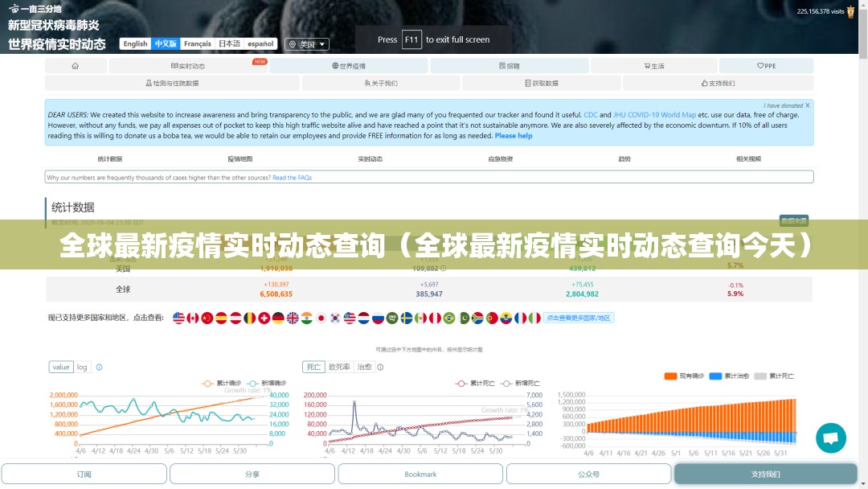Open the 实时动态 section with NEW badge
This screenshot has width=868, height=489.
coord(189,65)
